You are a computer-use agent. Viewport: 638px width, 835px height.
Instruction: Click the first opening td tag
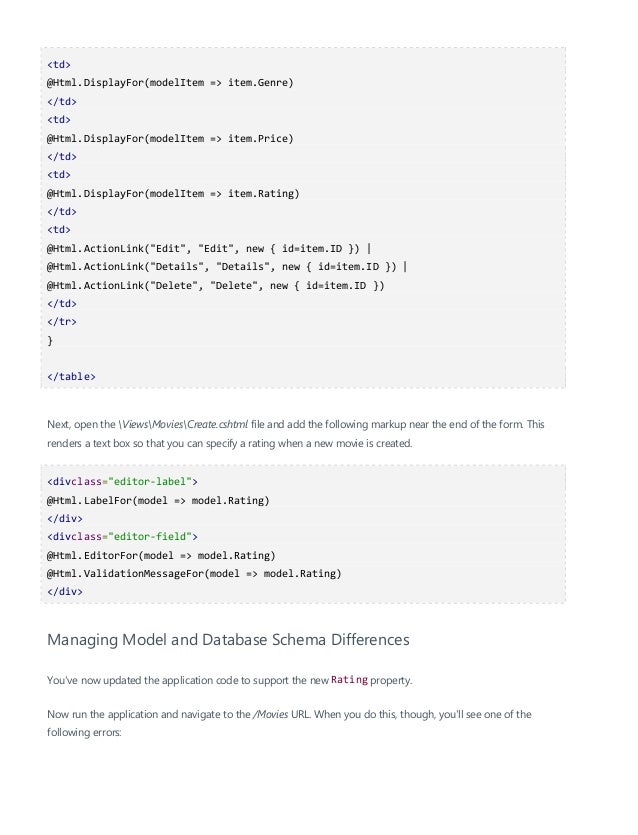tap(59, 64)
